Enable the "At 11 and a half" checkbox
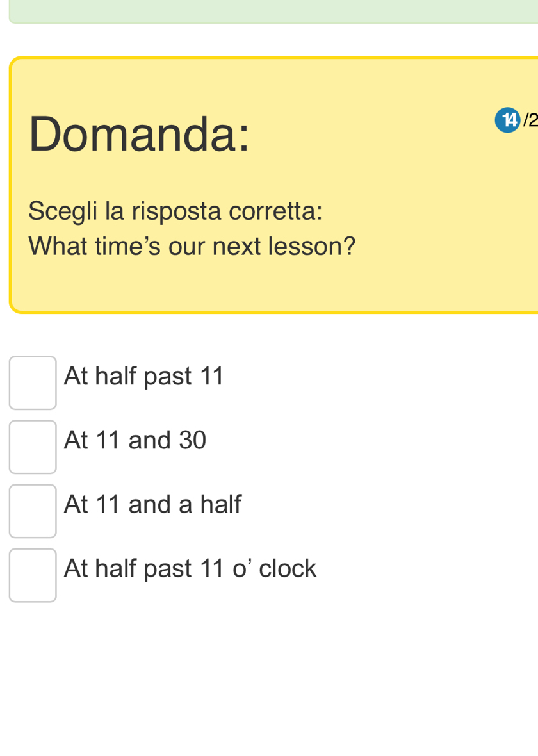Screen dimensions: 538x756 (x=33, y=511)
